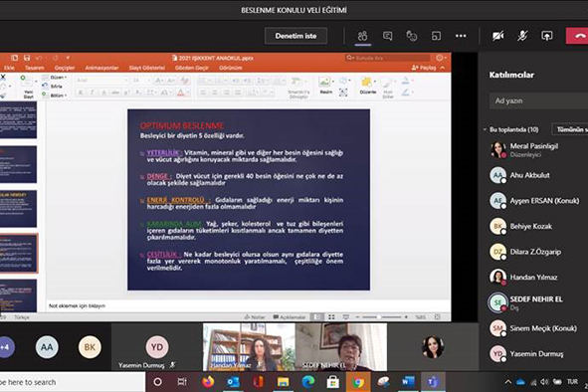Viewport: 588px width, 392px height.
Task: Unmute the microphone in Teams
Action: tap(522, 36)
